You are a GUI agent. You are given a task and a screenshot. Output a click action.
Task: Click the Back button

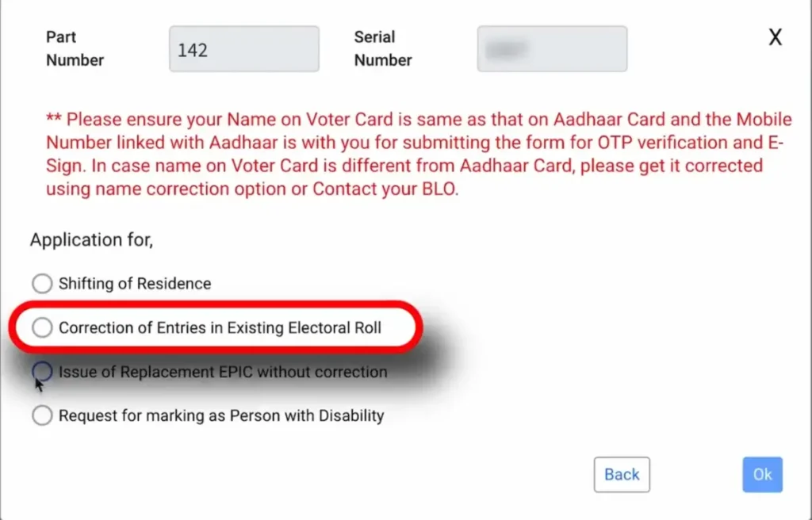(x=622, y=475)
